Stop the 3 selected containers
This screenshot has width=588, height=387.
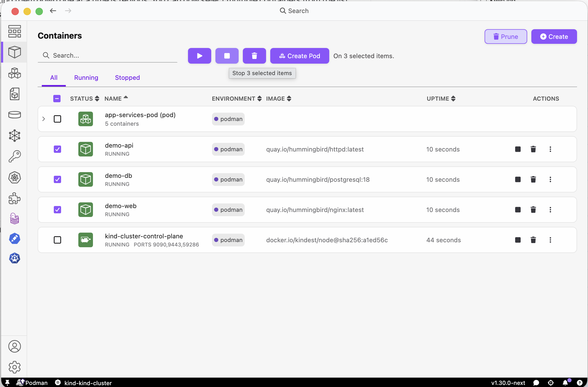pos(227,56)
